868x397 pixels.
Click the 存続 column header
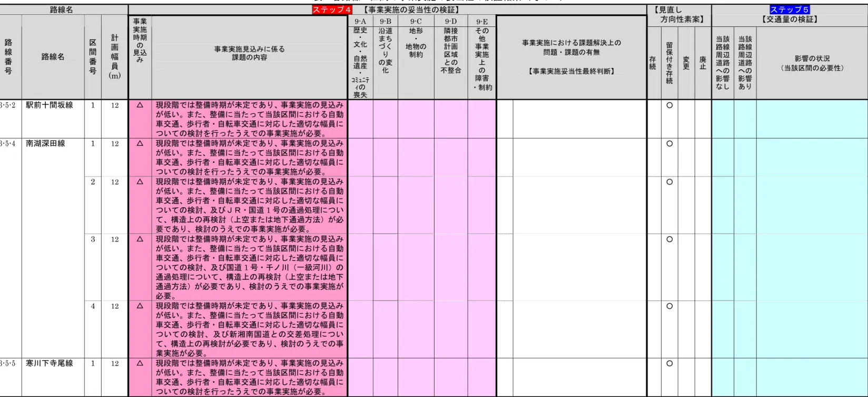point(653,63)
